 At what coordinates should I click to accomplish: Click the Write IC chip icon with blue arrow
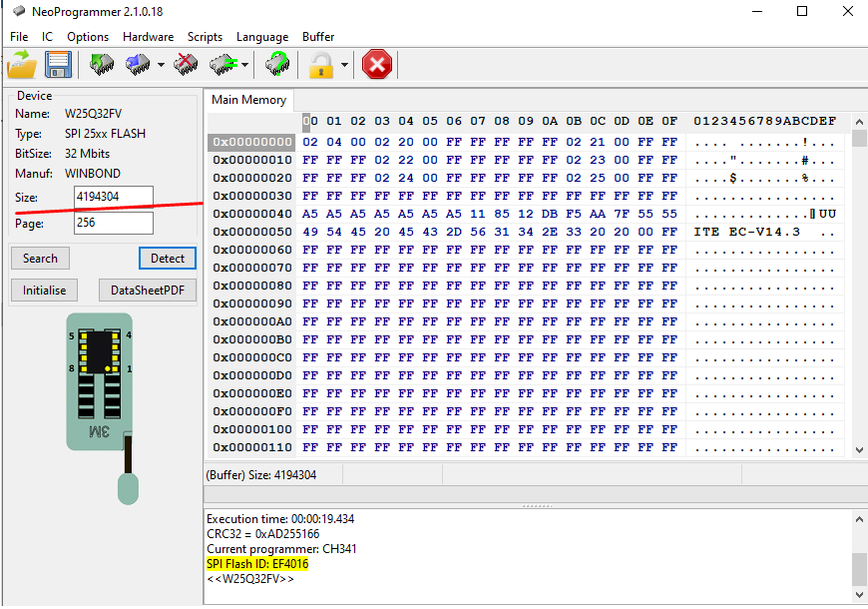138,64
